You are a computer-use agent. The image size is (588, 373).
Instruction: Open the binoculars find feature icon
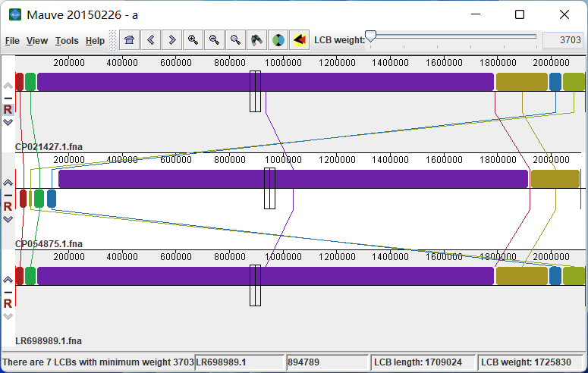tap(257, 40)
